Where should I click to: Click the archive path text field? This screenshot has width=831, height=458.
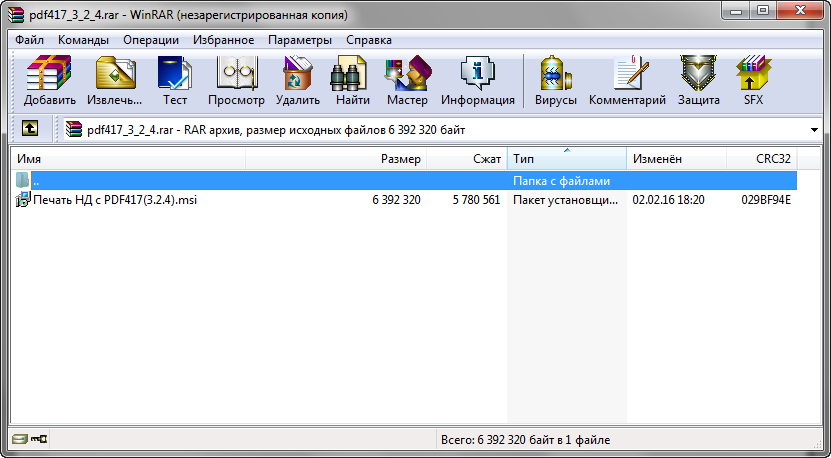coord(443,130)
